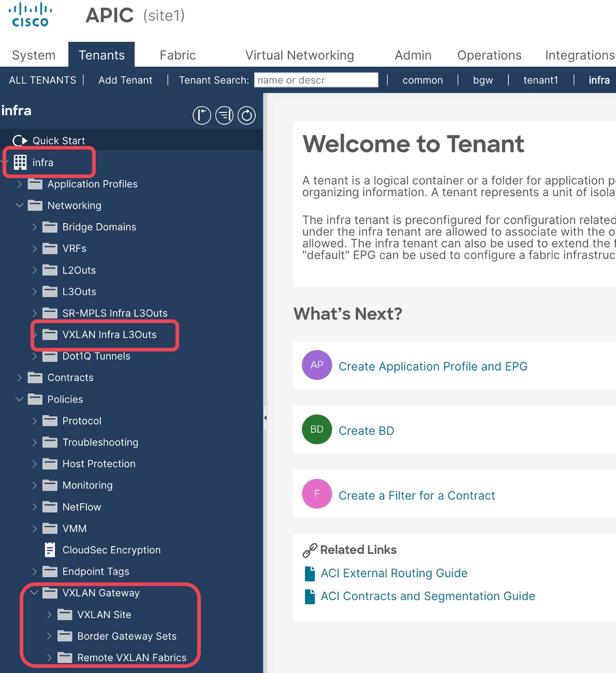Click the first circular toolbar icon beside infra
616x673 pixels.
click(202, 115)
